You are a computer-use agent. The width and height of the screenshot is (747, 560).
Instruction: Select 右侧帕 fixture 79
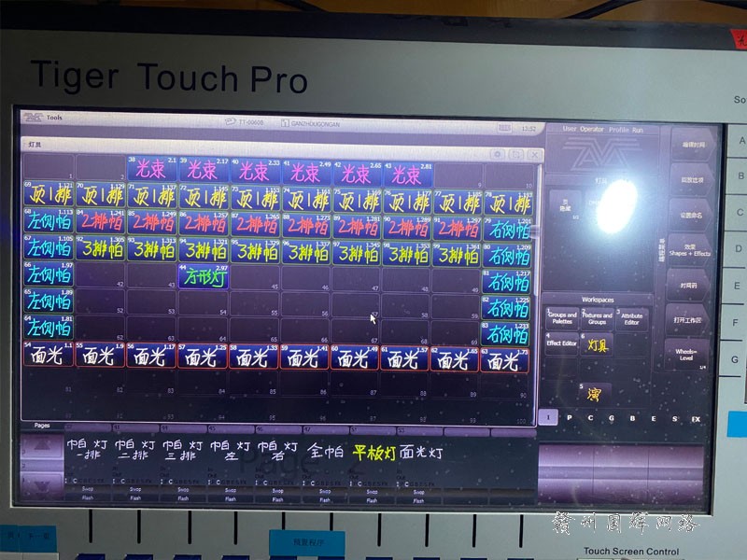(508, 230)
